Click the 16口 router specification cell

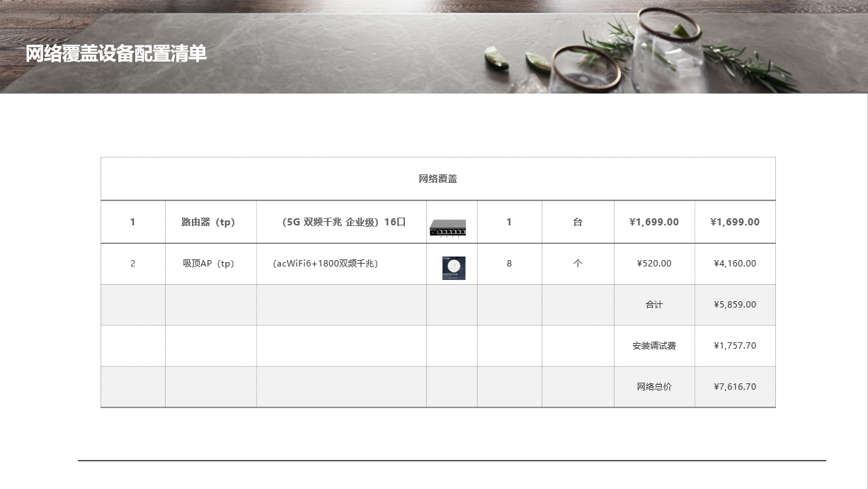point(342,222)
